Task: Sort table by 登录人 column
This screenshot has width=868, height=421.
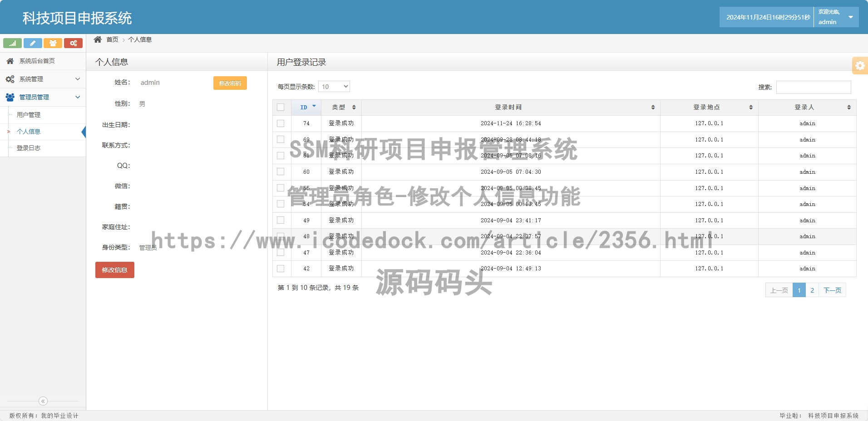Action: click(807, 108)
